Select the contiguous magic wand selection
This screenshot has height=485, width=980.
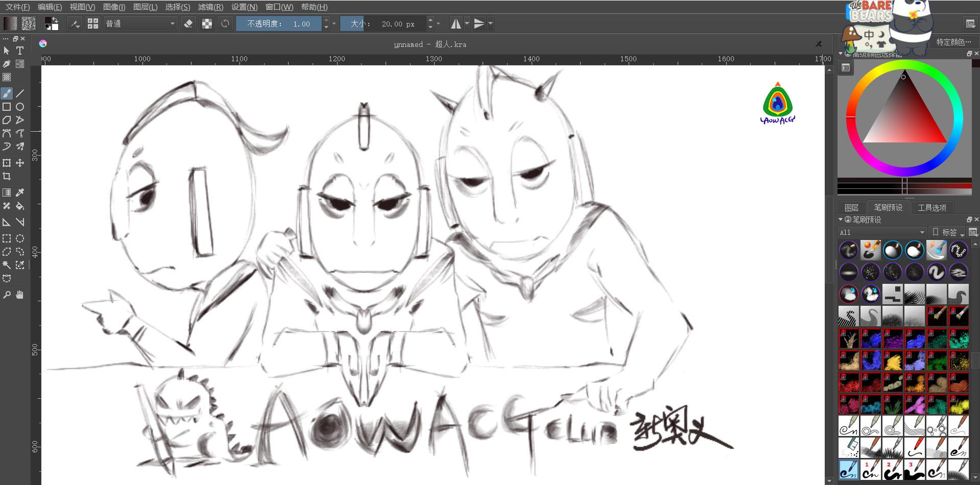click(x=7, y=265)
